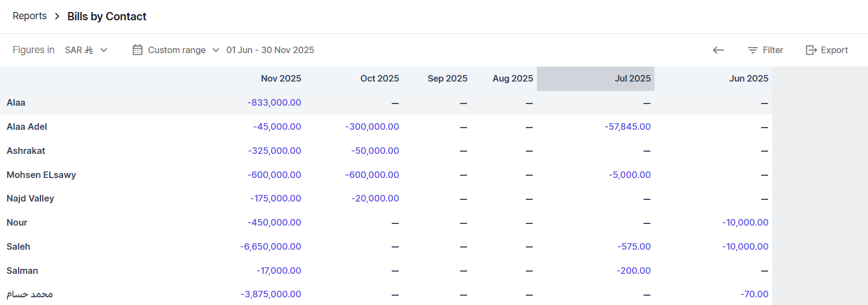This screenshot has height=305, width=868.
Task: Open the SAR currency dropdown
Action: [x=86, y=50]
